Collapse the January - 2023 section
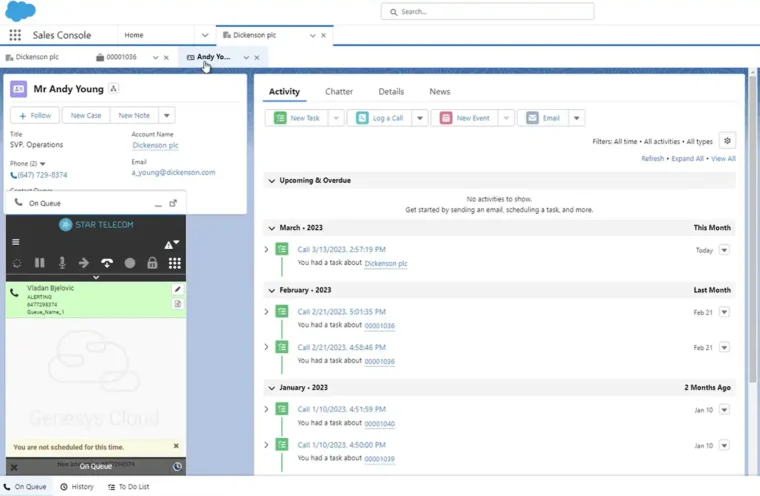The width and height of the screenshot is (760, 496). [x=271, y=388]
